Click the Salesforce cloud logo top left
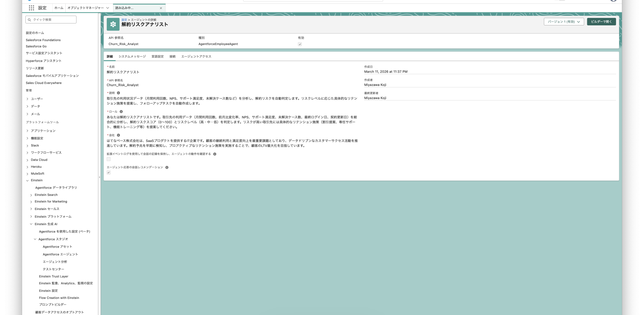The width and height of the screenshot is (644, 315). pyautogui.click(x=30, y=0)
